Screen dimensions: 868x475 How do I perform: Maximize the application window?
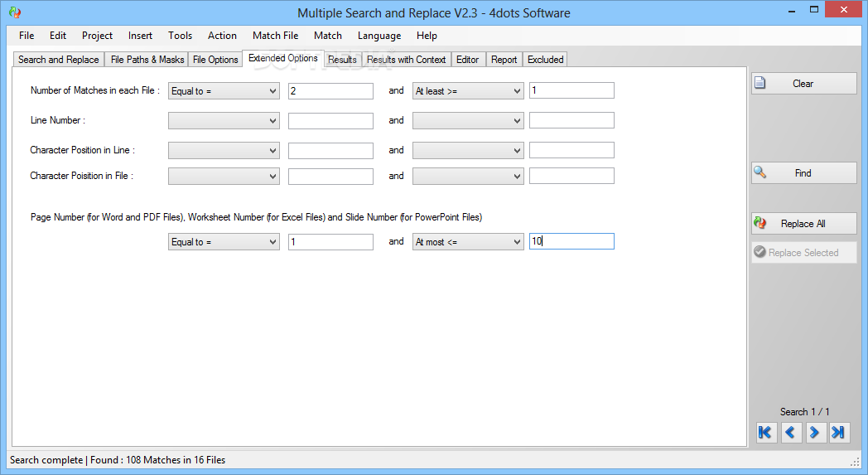pyautogui.click(x=813, y=9)
